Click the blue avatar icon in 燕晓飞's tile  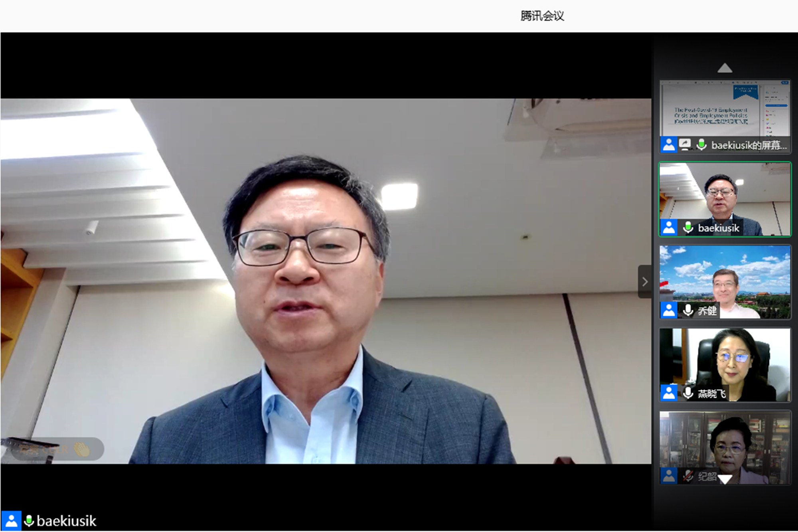click(x=669, y=393)
